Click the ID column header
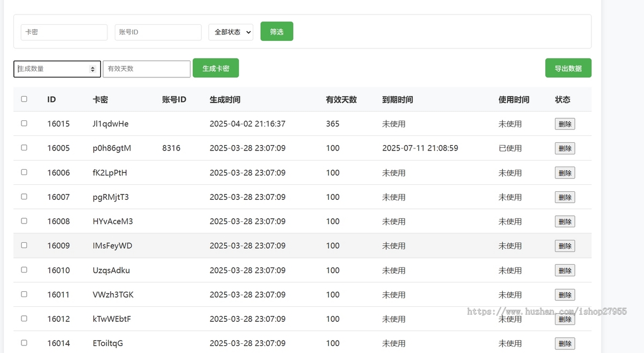 coord(52,99)
